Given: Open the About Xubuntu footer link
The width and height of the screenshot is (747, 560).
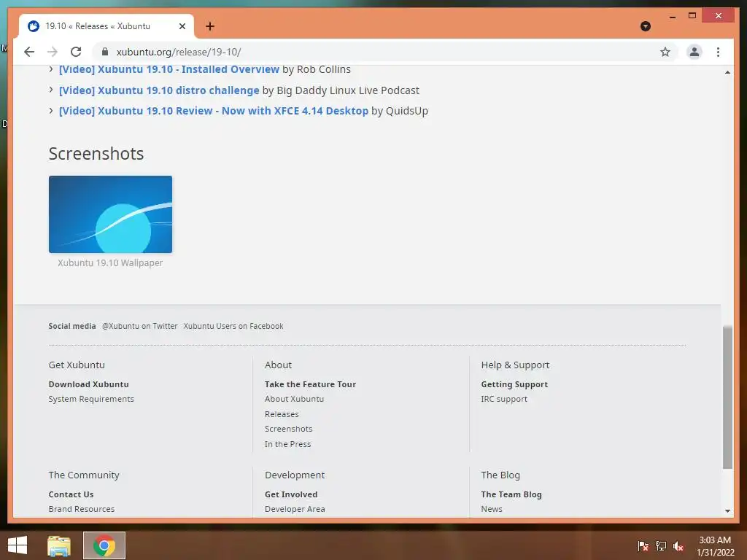Looking at the screenshot, I should coord(295,399).
